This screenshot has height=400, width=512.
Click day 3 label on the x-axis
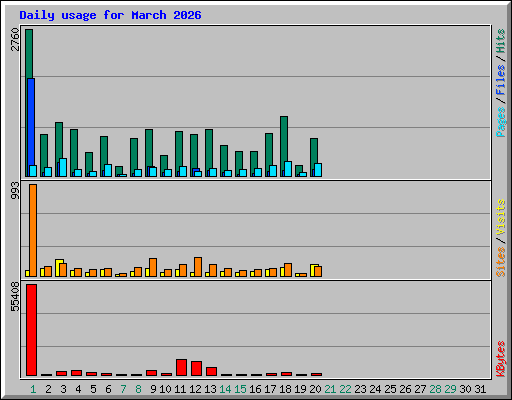(x=63, y=389)
